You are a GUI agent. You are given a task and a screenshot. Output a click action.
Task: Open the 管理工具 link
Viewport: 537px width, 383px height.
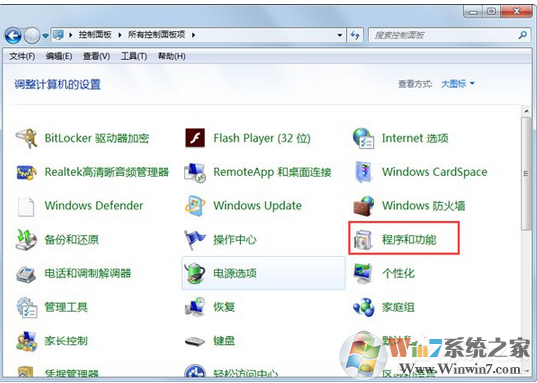(x=66, y=307)
